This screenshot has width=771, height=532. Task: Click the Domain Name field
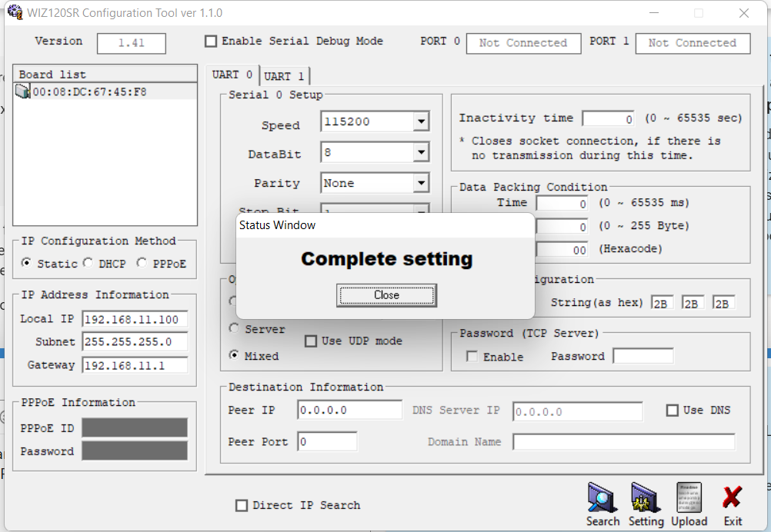click(x=623, y=441)
